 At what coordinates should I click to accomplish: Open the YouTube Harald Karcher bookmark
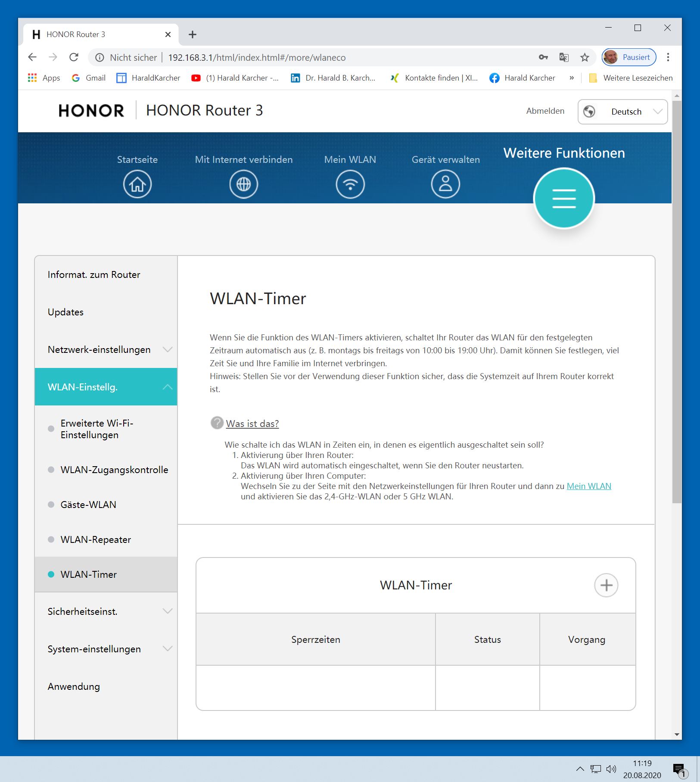(x=235, y=78)
